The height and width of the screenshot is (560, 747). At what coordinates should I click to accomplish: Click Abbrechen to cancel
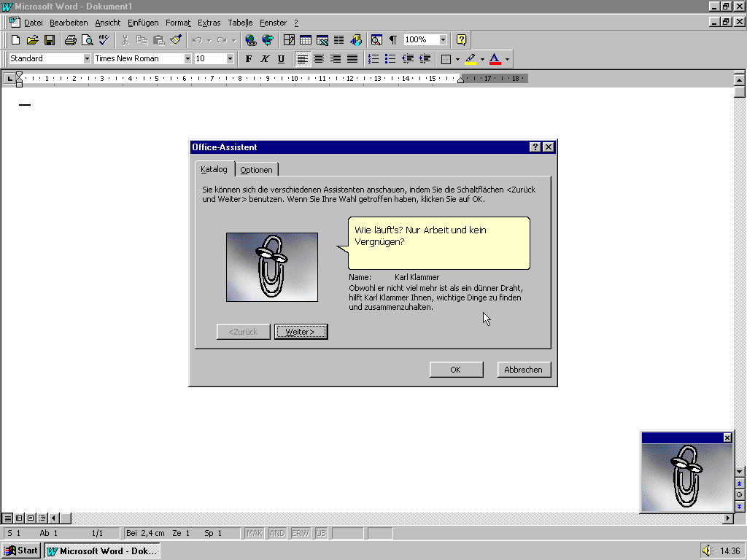coord(524,370)
